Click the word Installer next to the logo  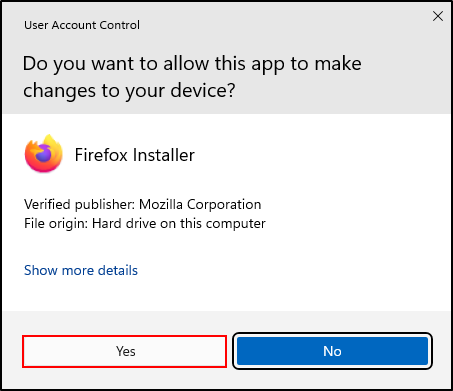pos(164,155)
